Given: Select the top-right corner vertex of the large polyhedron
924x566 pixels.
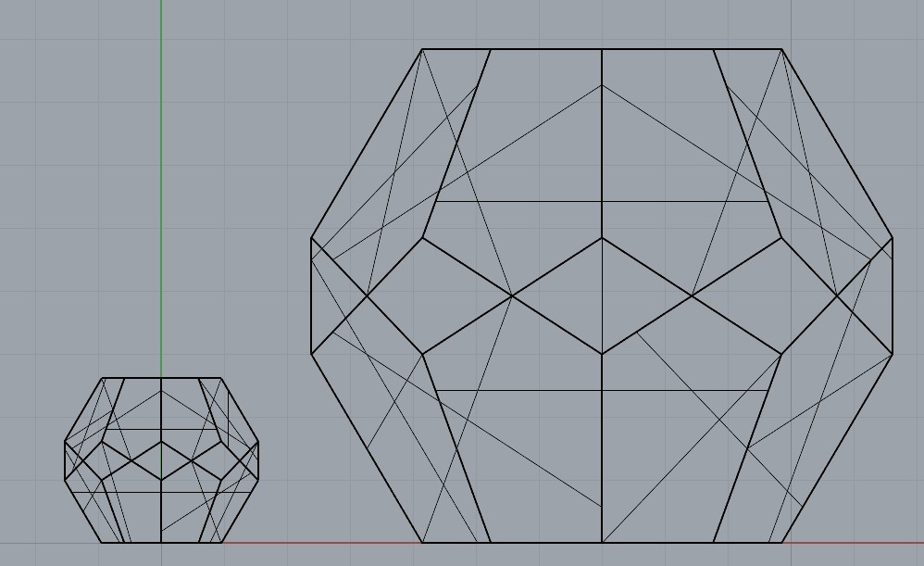Looking at the screenshot, I should click(x=782, y=49).
